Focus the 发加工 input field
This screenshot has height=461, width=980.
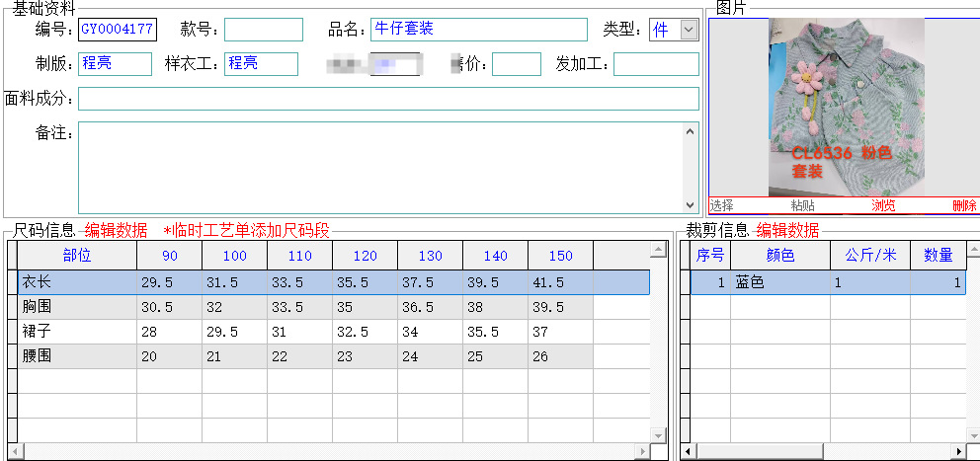click(x=656, y=64)
